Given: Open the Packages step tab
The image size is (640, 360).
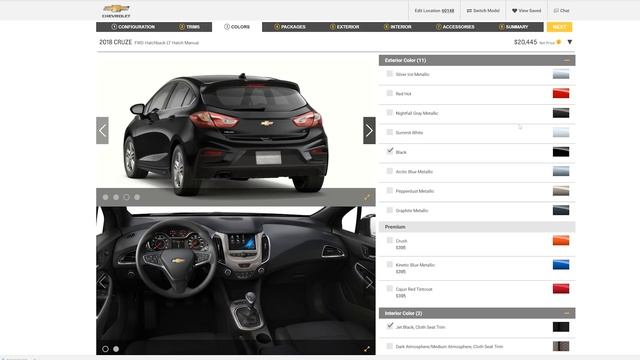Looking at the screenshot, I should point(290,27).
